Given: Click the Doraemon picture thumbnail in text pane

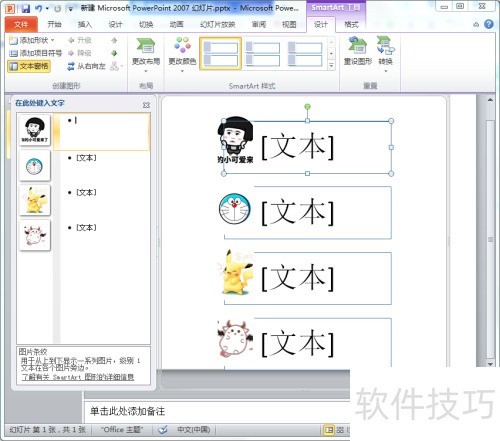Looking at the screenshot, I should pyautogui.click(x=35, y=165).
